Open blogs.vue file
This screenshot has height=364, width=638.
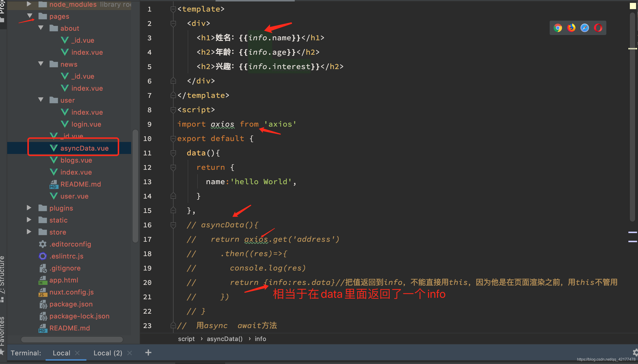(76, 160)
